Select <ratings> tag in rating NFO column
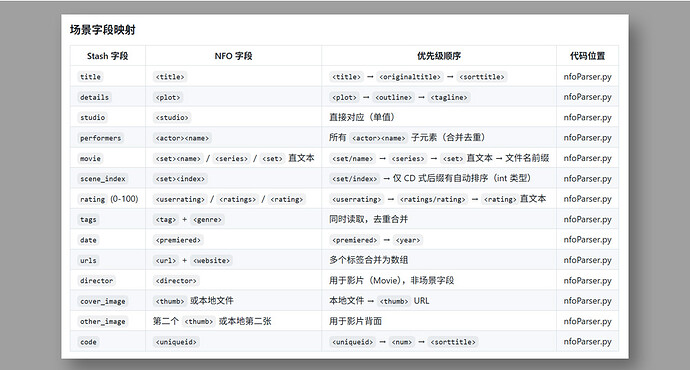The height and width of the screenshot is (370, 690). [x=237, y=199]
